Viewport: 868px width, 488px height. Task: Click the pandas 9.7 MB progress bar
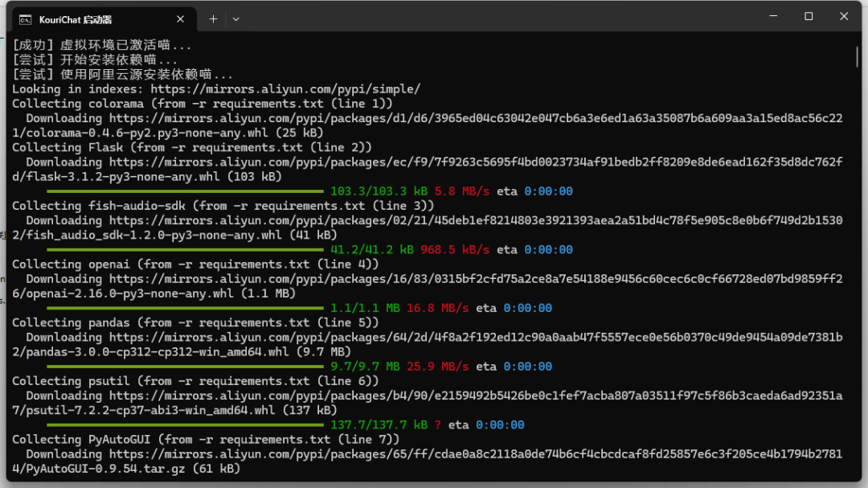point(185,367)
